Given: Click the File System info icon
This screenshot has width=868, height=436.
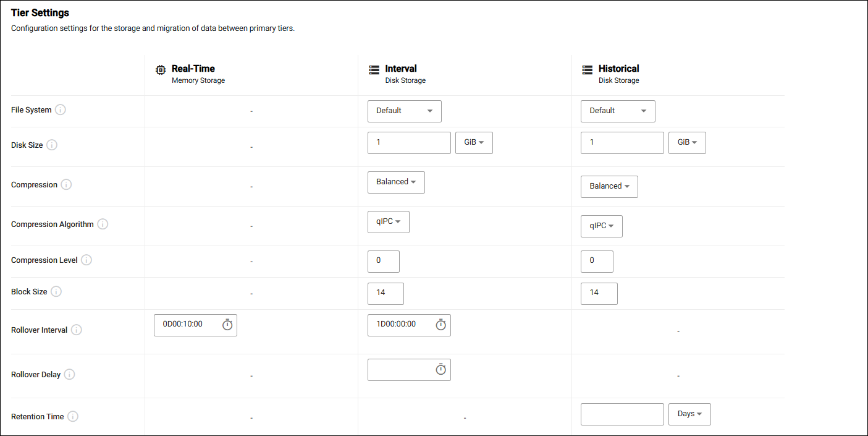Looking at the screenshot, I should pyautogui.click(x=61, y=109).
